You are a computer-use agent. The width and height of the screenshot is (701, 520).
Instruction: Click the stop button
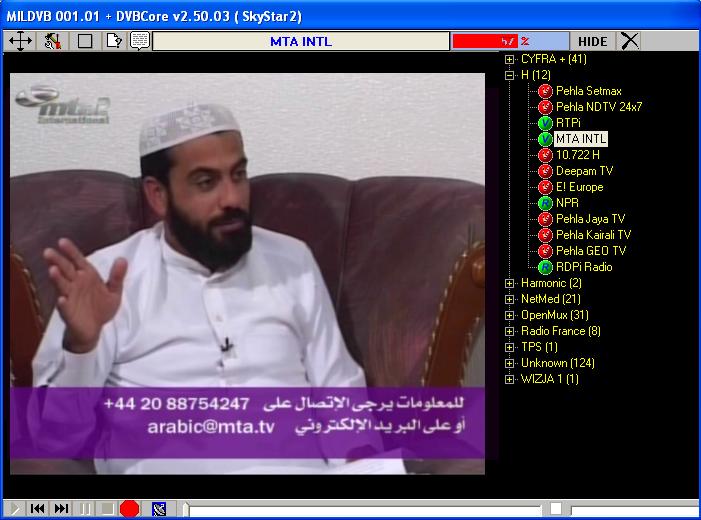click(x=107, y=509)
